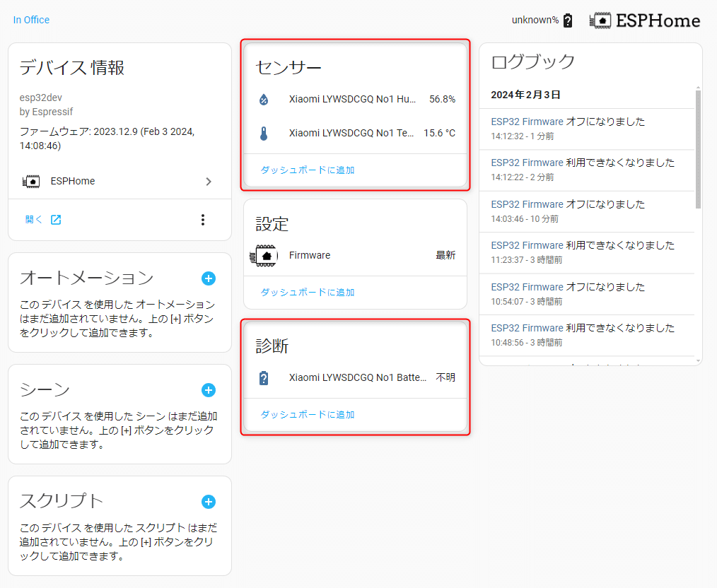
Task: Click the ESPHome logo at top right
Action: tap(645, 20)
